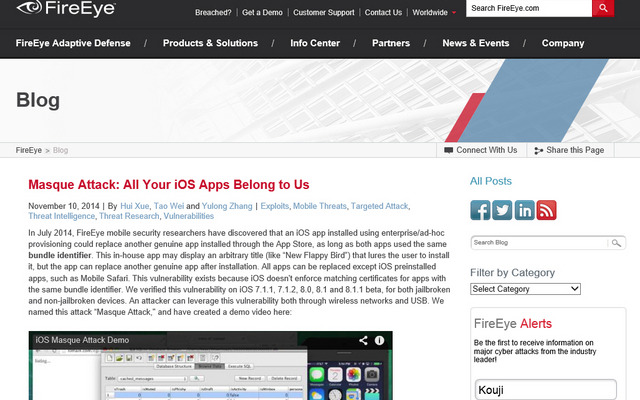View author Yulong Zhang's posts
640x400 pixels.
(227, 206)
